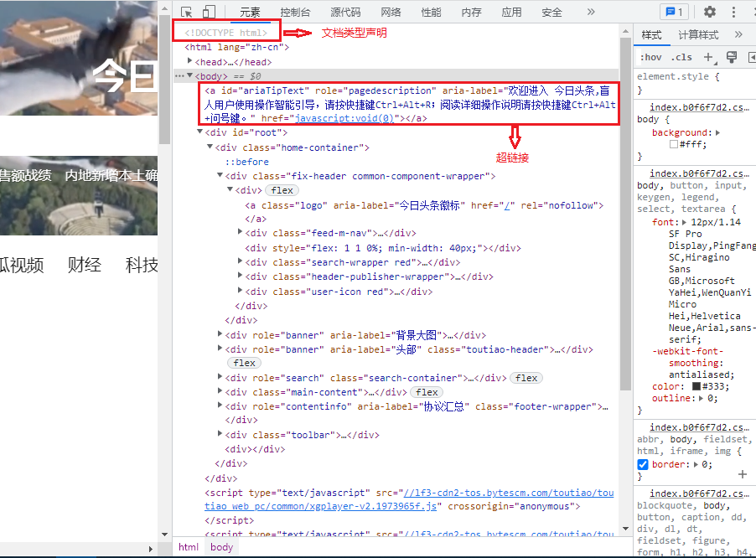The width and height of the screenshot is (756, 558).
Task: Expand the search-container div node
Action: point(220,377)
